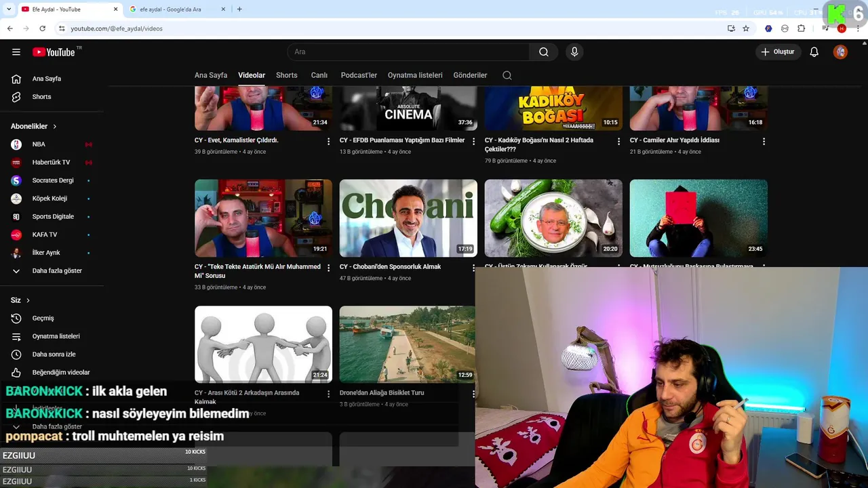The height and width of the screenshot is (488, 868).
Task: Play the cucumber tzatziki thumbnail video
Action: [553, 218]
